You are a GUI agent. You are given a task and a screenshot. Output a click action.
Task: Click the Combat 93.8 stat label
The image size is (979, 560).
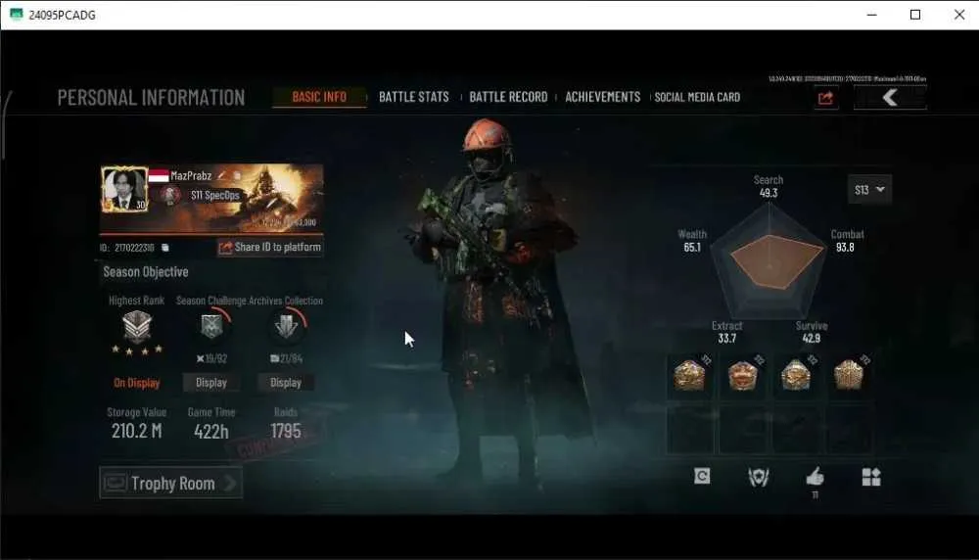click(x=847, y=241)
